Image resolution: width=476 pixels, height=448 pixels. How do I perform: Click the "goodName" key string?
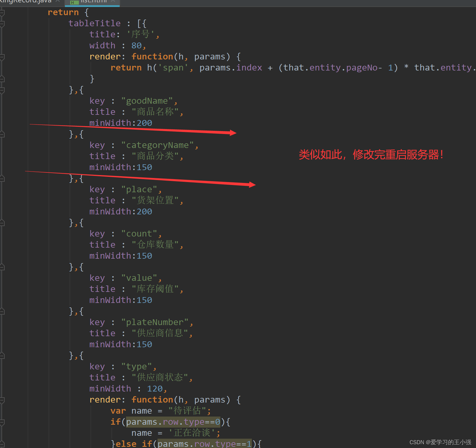(147, 101)
